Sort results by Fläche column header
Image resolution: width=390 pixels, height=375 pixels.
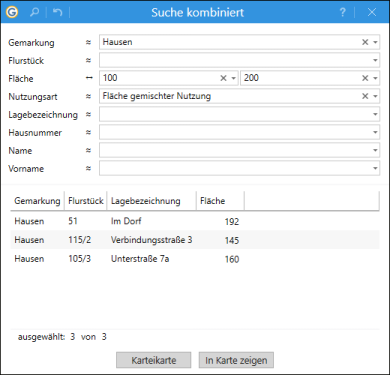(x=220, y=201)
